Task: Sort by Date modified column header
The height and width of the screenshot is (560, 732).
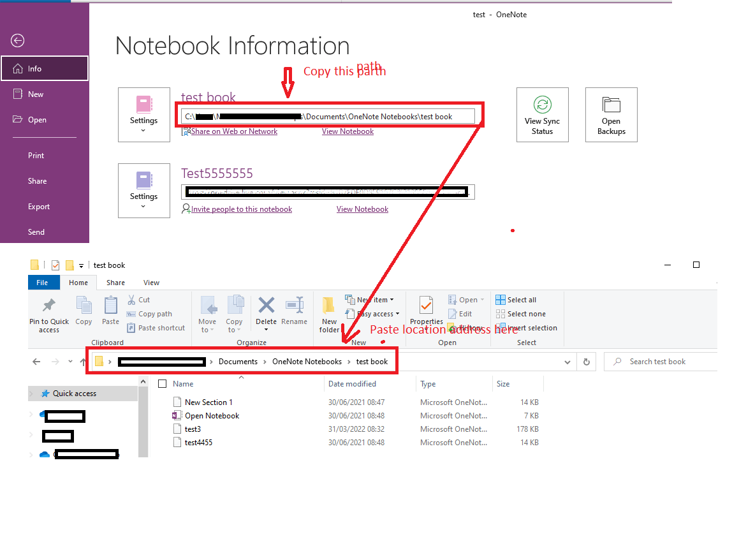Action: tap(352, 384)
